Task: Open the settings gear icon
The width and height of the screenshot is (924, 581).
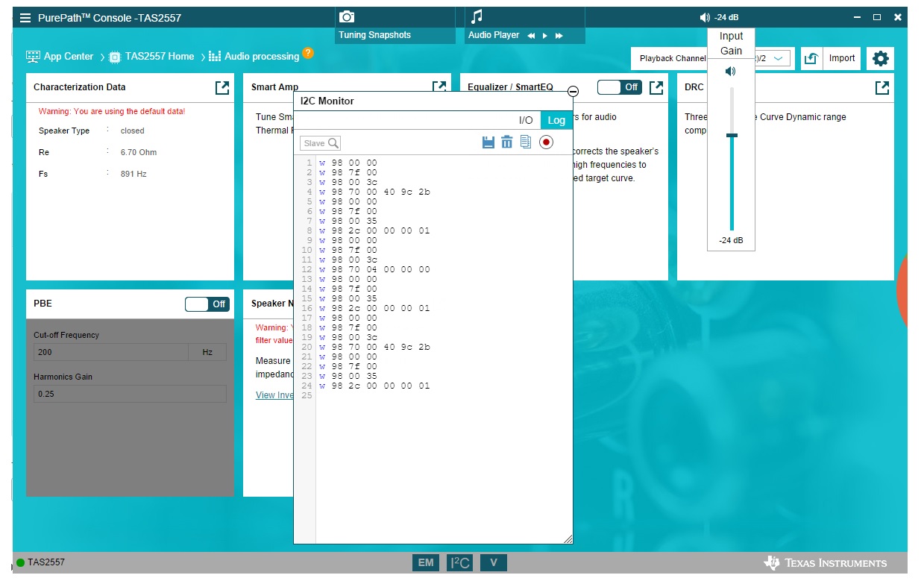Action: [880, 58]
